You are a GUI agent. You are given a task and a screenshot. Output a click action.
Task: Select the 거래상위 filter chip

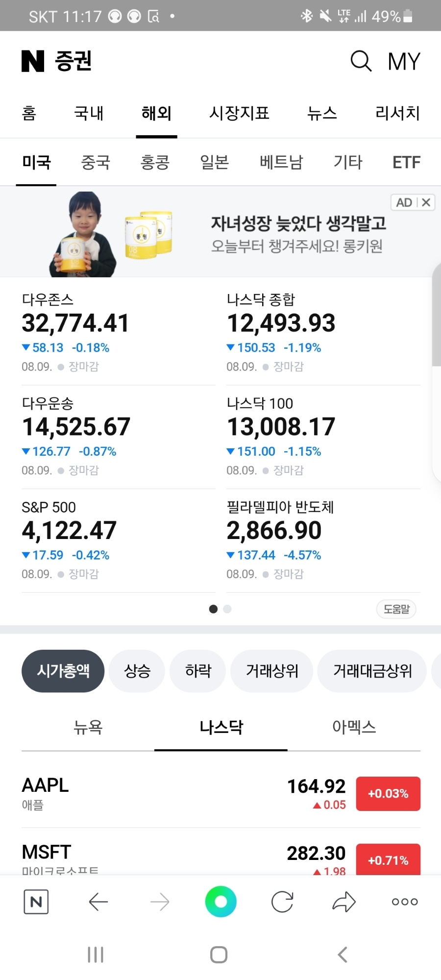(x=272, y=671)
